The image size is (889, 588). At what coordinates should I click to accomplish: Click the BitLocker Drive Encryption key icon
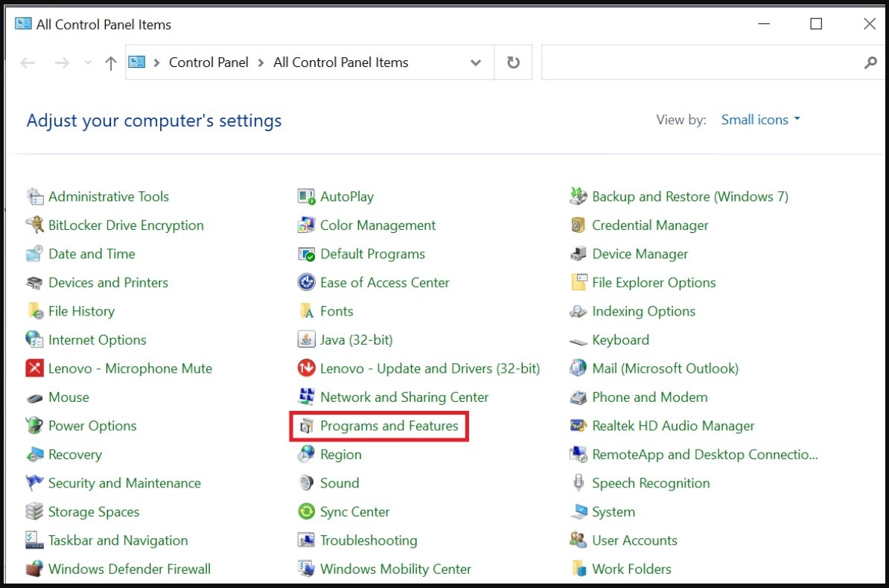(x=34, y=225)
